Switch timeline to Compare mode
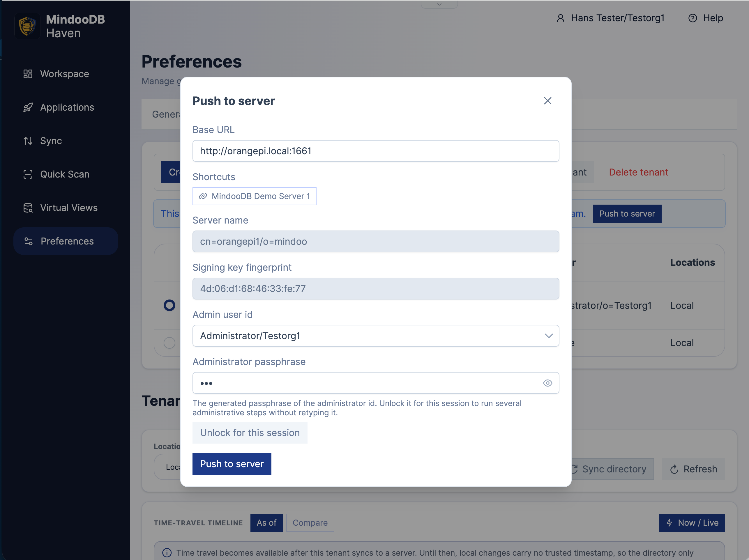Image resolution: width=749 pixels, height=560 pixels. [x=310, y=523]
